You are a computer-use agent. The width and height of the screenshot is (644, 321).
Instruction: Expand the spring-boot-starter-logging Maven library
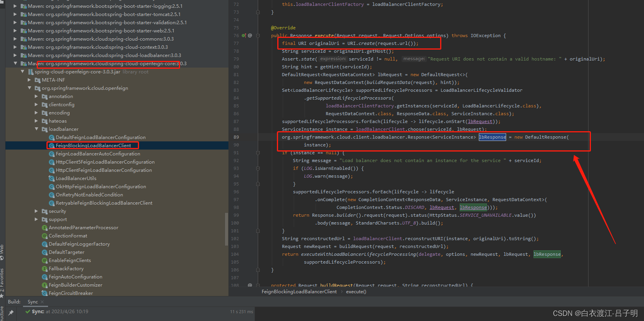point(15,6)
